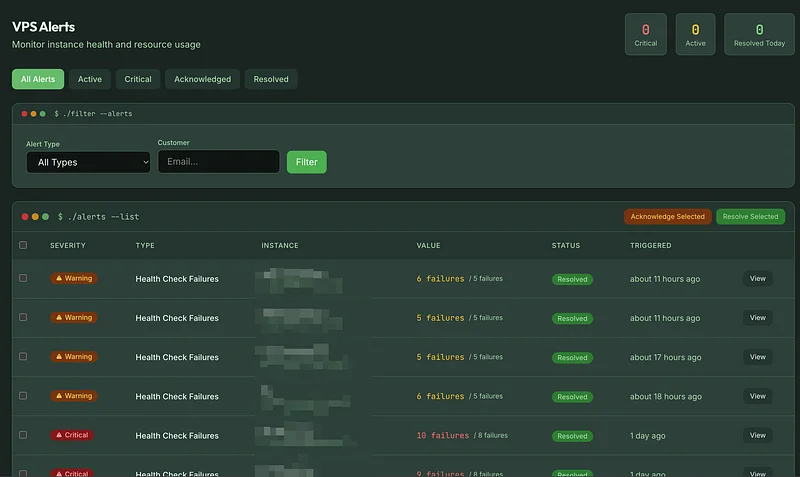Click the '10 failures' value text
Image resolution: width=800 pixels, height=477 pixels.
[x=442, y=435]
